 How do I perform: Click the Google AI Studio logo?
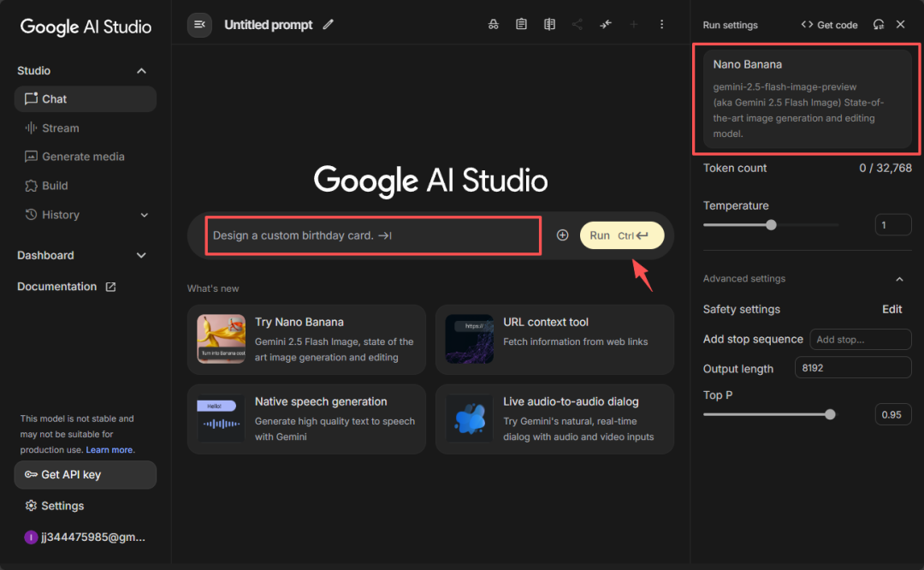click(x=86, y=27)
